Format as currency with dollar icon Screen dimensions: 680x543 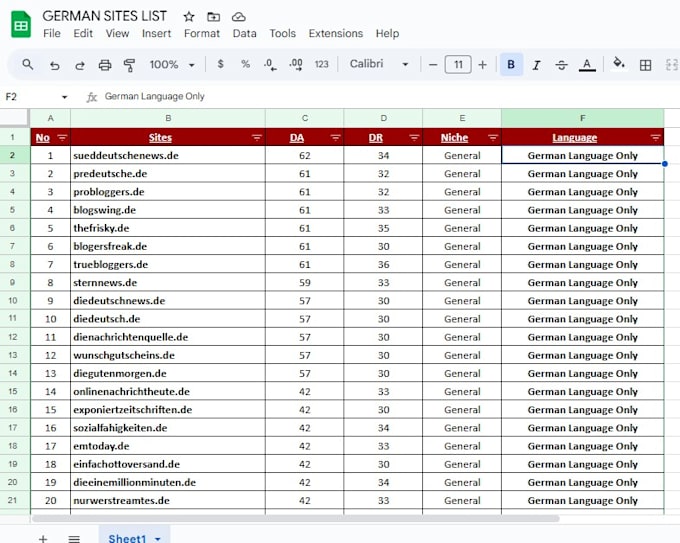point(220,64)
